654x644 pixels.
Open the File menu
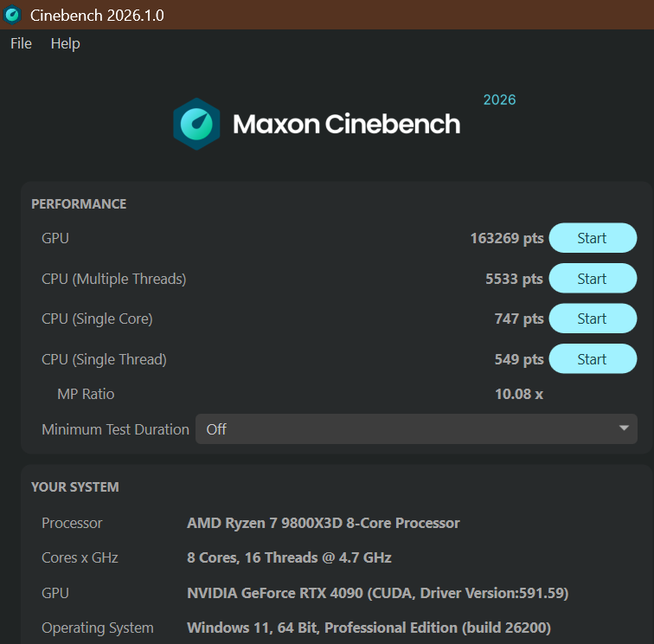21,43
